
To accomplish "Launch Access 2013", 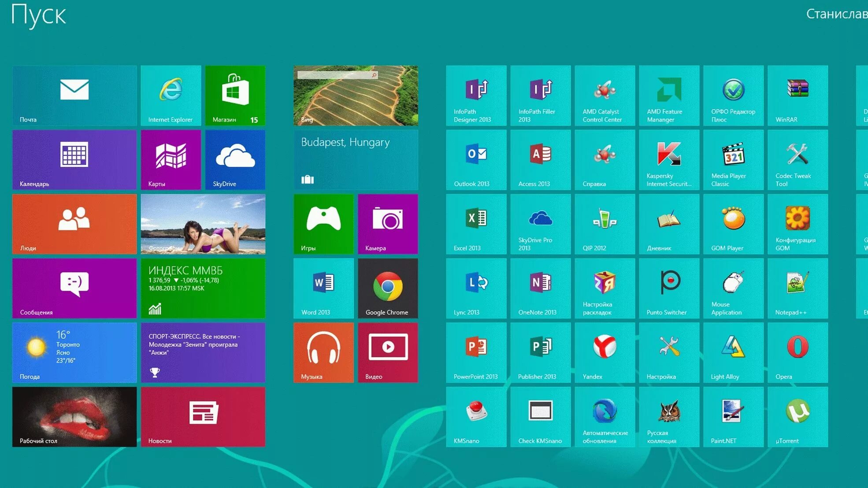I will tap(541, 160).
